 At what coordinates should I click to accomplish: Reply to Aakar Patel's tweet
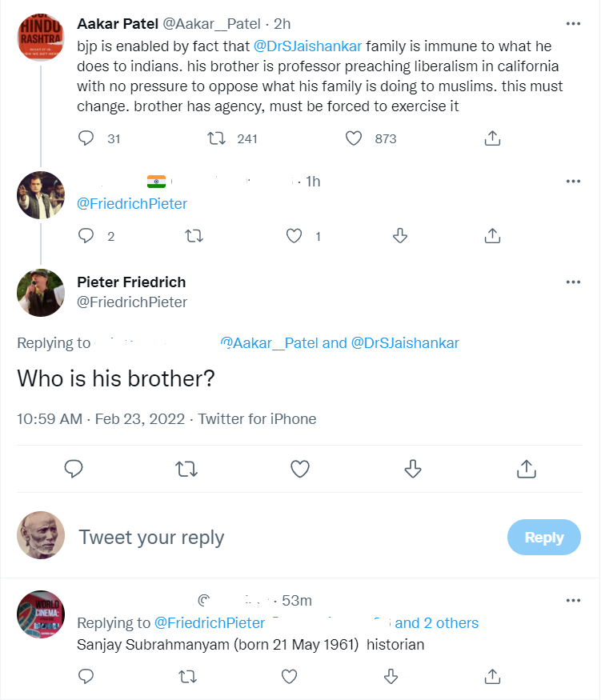86,138
